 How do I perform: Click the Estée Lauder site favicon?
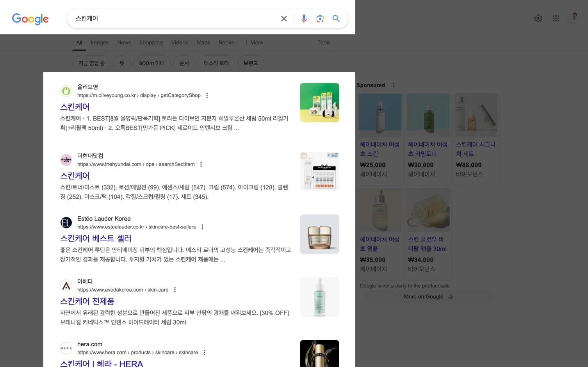click(66, 223)
